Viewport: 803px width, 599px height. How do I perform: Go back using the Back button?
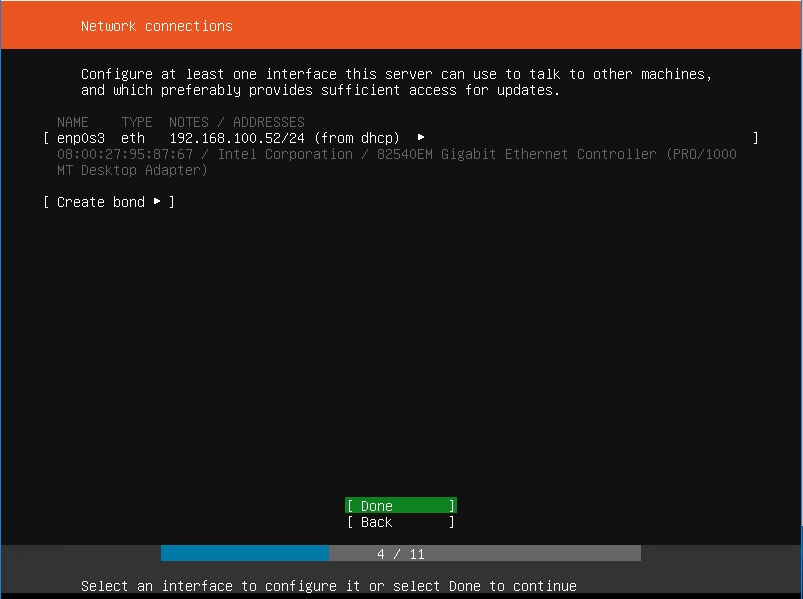(x=400, y=522)
